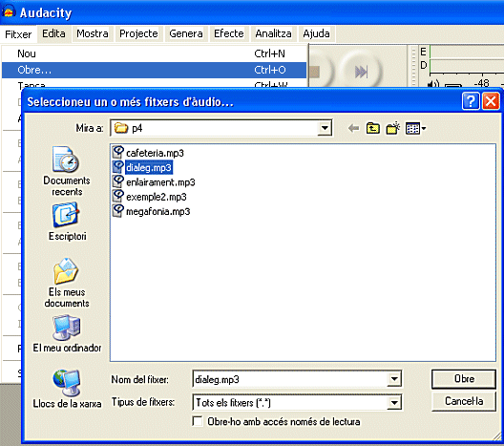The image size is (504, 446).
Task: Open the Efecte menu
Action: click(x=229, y=33)
